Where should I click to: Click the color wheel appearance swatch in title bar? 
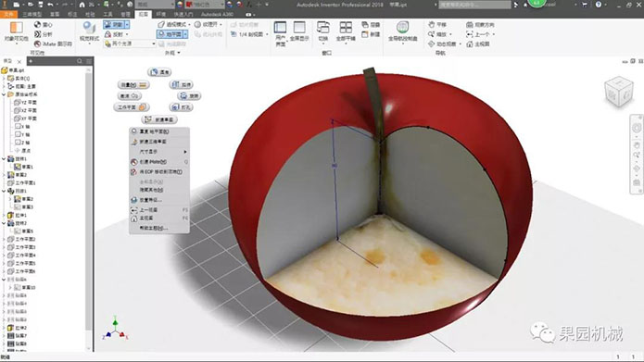click(180, 5)
